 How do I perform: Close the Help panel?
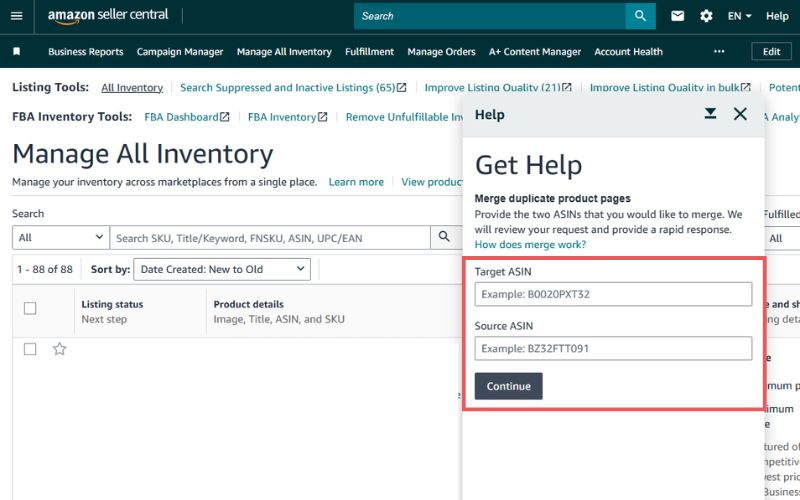pos(740,114)
